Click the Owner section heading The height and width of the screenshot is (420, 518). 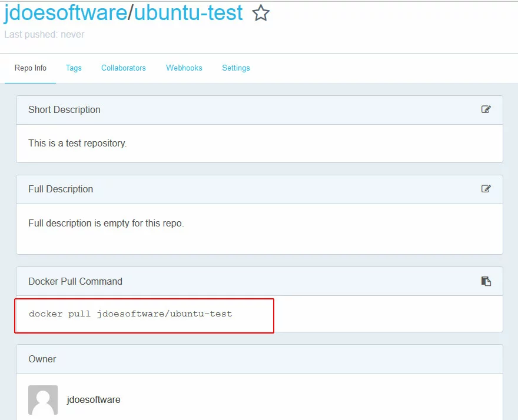(42, 359)
